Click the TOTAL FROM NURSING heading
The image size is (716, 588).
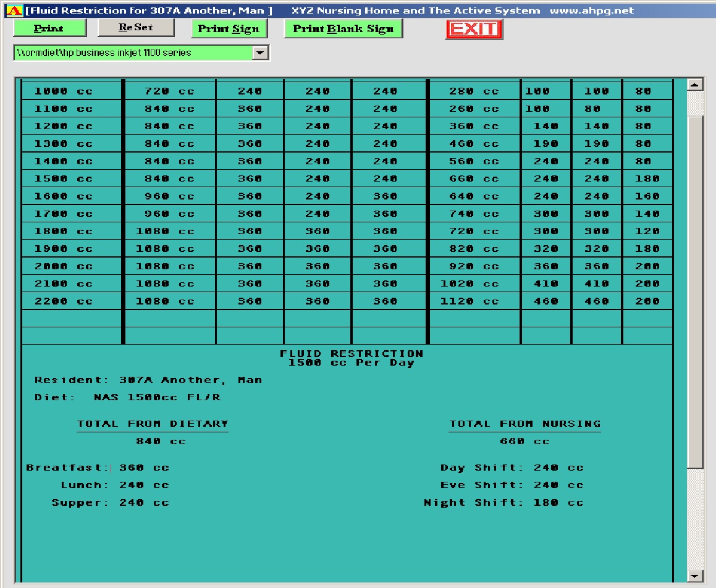[524, 424]
